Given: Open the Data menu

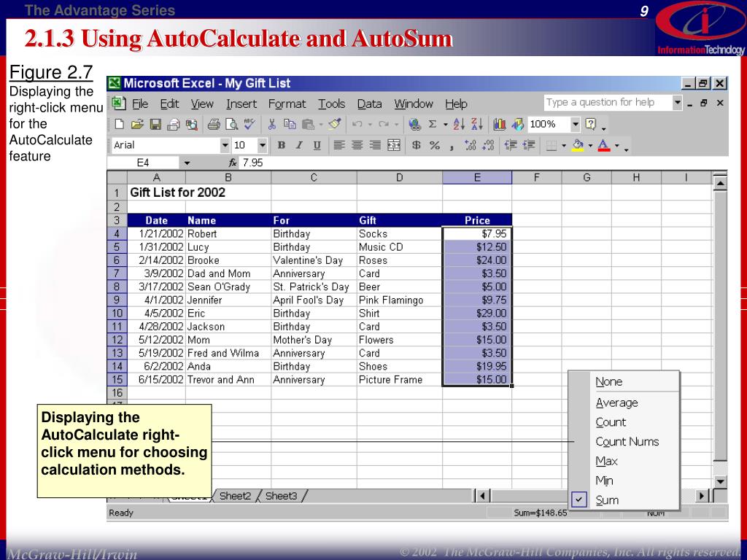Looking at the screenshot, I should click(x=369, y=104).
